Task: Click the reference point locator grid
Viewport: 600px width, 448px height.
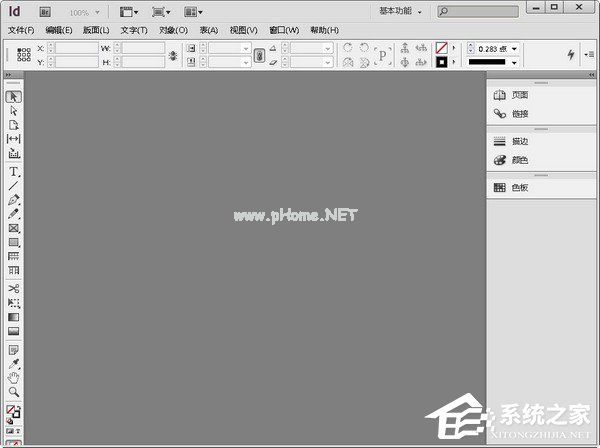Action: pos(24,55)
